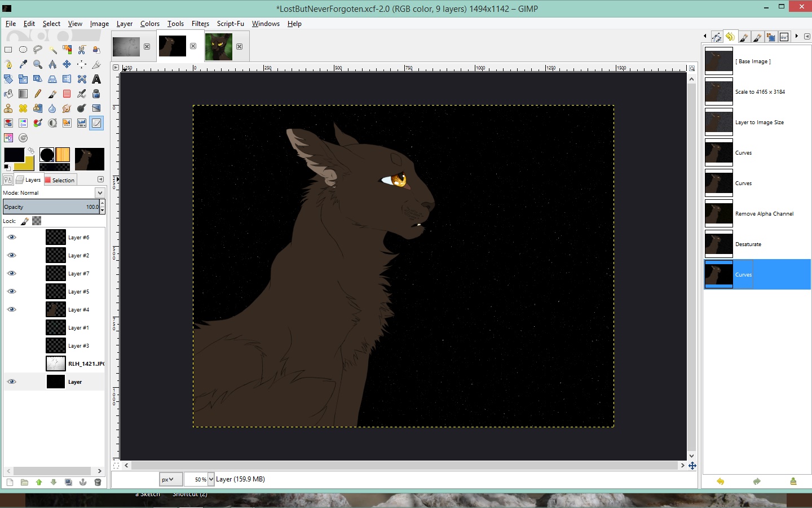Viewport: 812px width, 508px height.
Task: Select the Smudge tool
Action: pyautogui.click(x=67, y=108)
